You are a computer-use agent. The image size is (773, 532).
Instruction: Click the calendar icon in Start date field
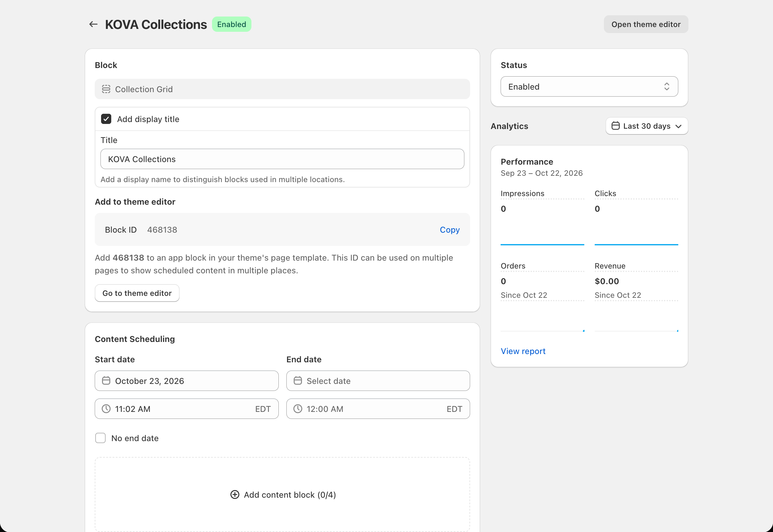(106, 381)
